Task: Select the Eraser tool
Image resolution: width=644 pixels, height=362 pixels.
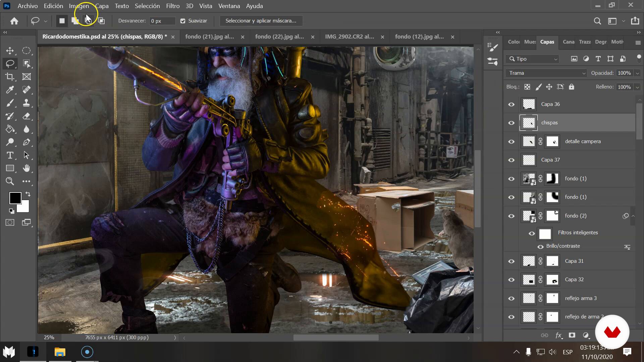Action: click(x=26, y=116)
